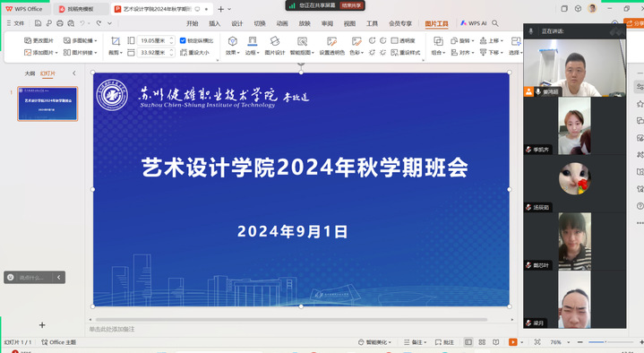The image size is (644, 353).
Task: Open the picture effects (效果) icon
Action: tap(233, 41)
